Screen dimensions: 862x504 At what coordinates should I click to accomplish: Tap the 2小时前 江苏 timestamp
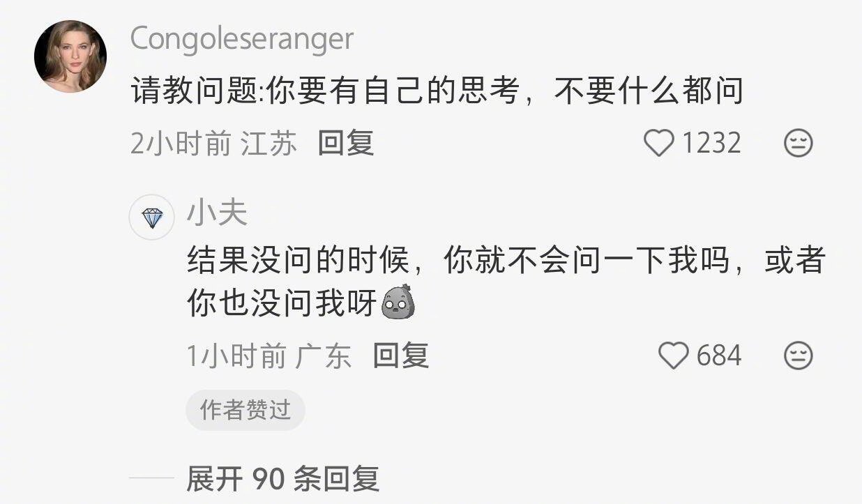(213, 144)
